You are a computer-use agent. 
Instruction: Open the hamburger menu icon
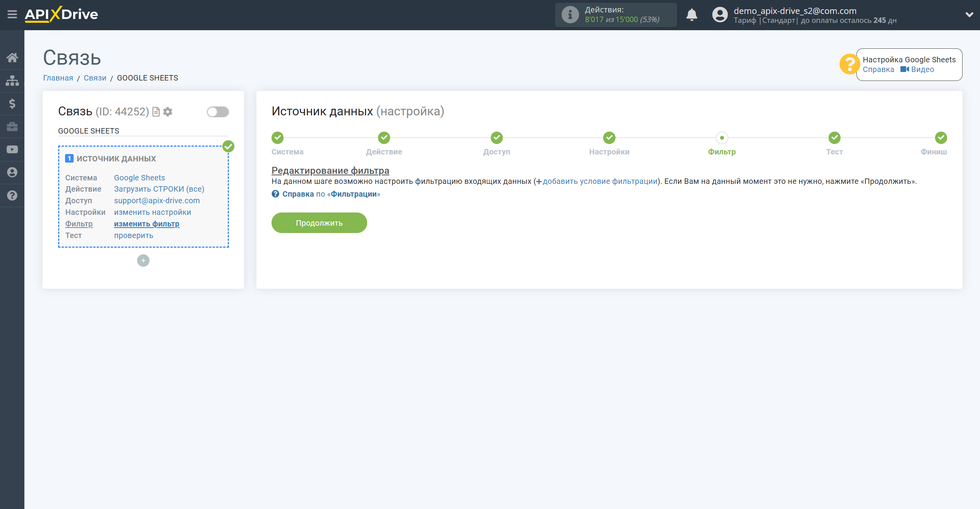pos(12,15)
